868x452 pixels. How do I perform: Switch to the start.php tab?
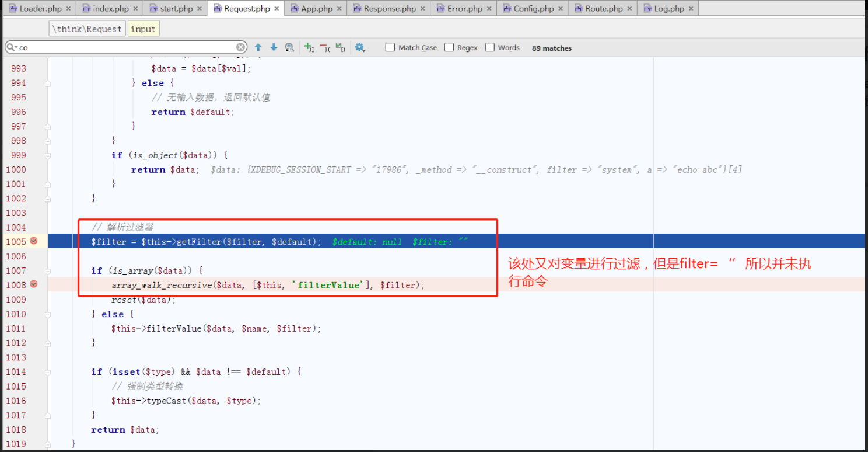[176, 9]
